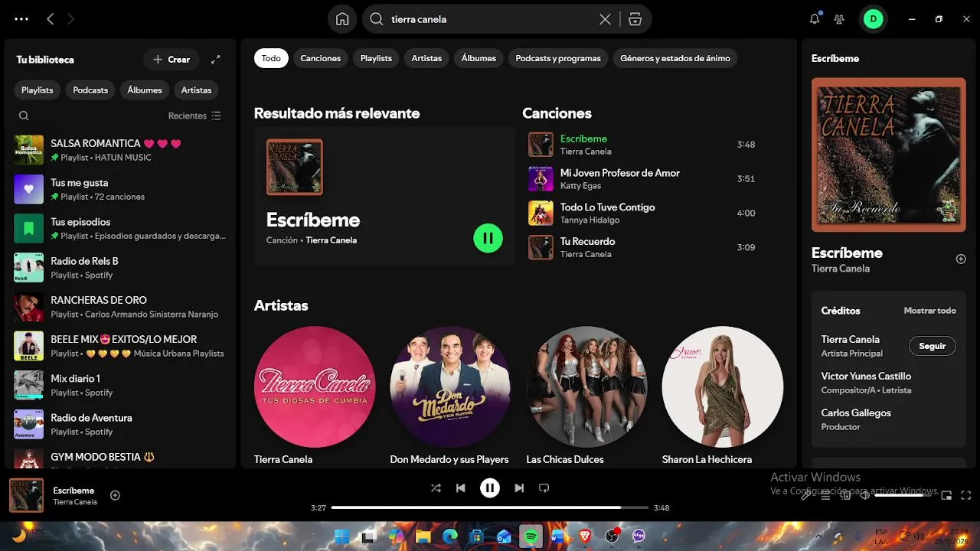
Task: Open the three-dots app menu
Action: pyautogui.click(x=21, y=19)
